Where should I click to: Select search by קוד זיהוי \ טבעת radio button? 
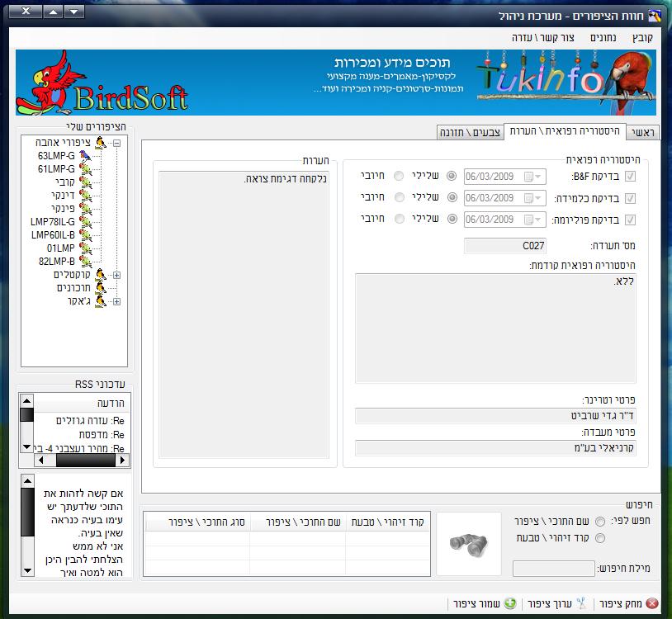pos(599,538)
